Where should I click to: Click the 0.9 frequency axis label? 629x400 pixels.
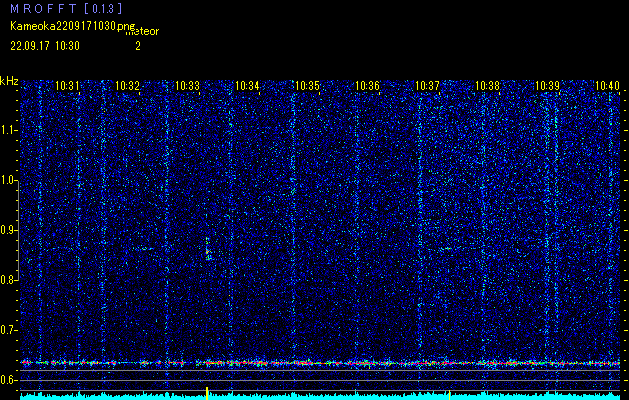coord(8,230)
